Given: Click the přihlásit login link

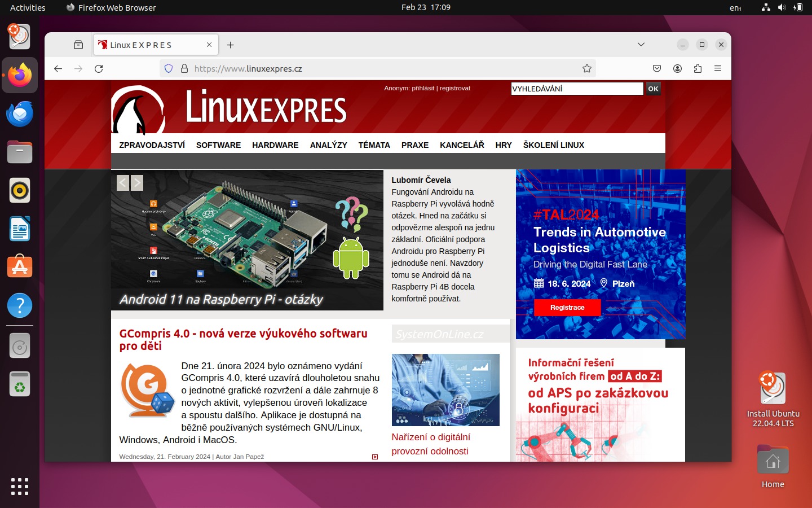Looking at the screenshot, I should 423,88.
